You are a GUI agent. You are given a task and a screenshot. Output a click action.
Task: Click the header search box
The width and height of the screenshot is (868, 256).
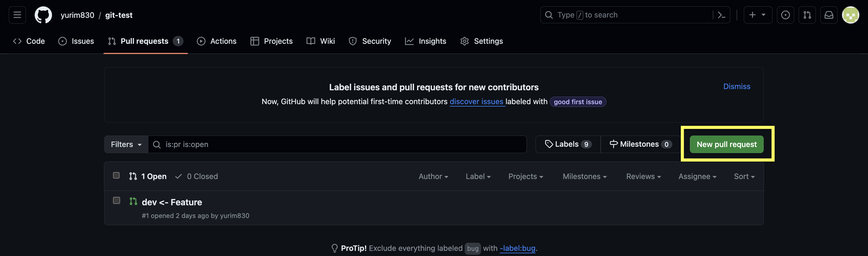tap(635, 15)
